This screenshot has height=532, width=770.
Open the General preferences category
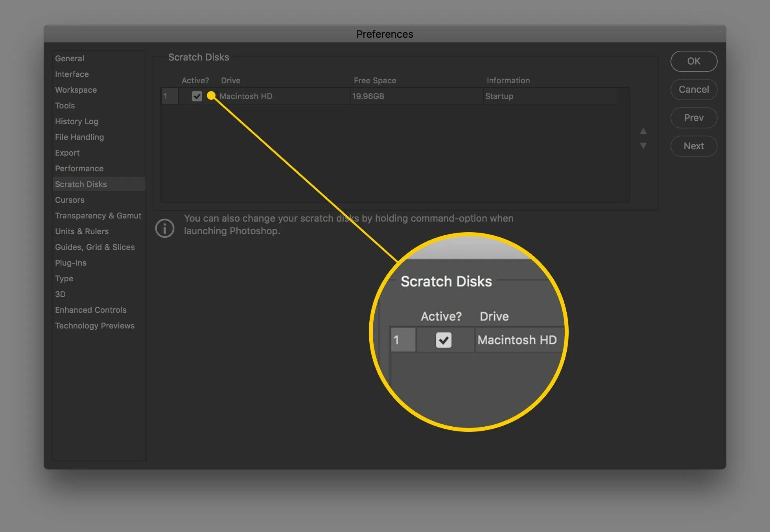coord(70,59)
